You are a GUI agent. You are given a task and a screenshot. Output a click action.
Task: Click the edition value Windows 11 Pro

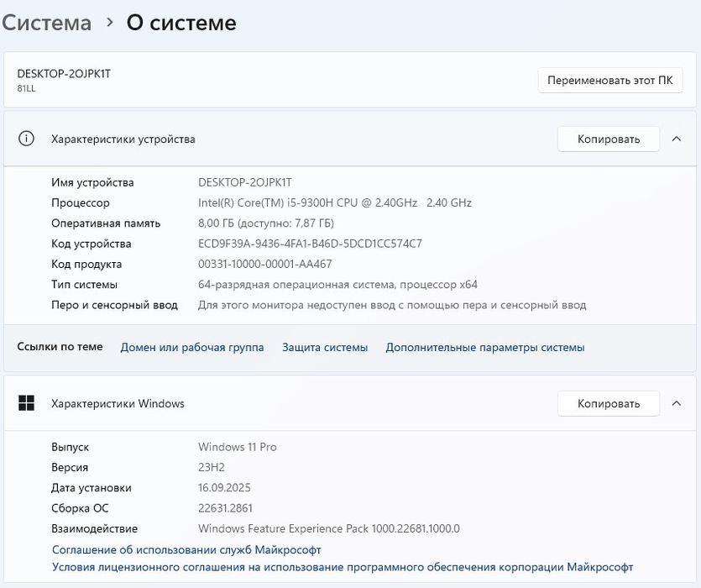click(x=238, y=447)
